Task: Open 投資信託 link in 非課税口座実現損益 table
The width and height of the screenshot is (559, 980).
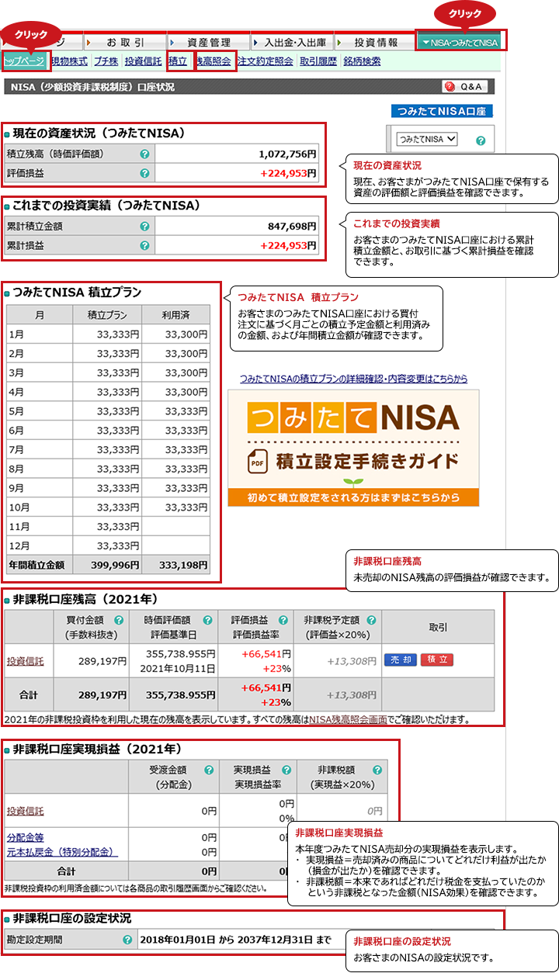Action: tap(25, 811)
